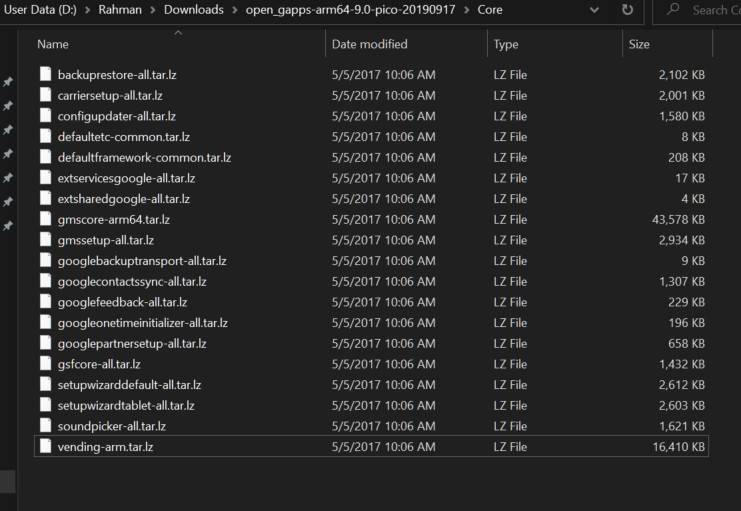
Task: Click file icon of configupdater-all.tar.lz
Action: coord(45,116)
